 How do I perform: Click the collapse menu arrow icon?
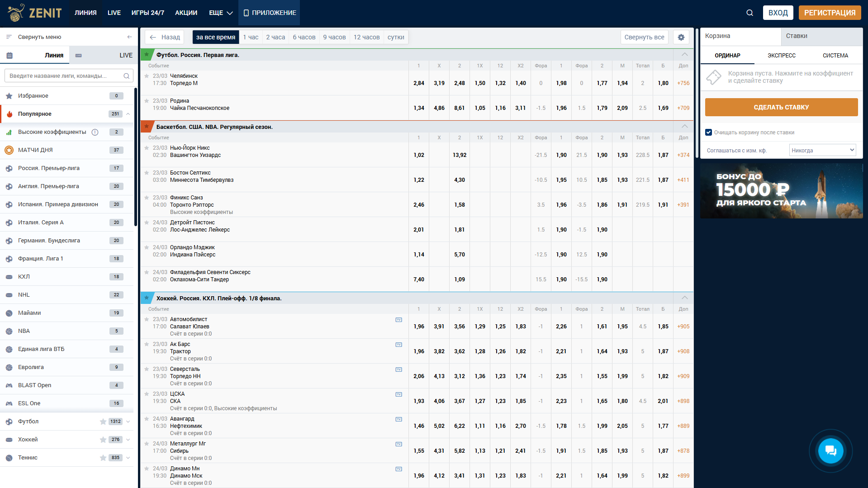(x=129, y=37)
